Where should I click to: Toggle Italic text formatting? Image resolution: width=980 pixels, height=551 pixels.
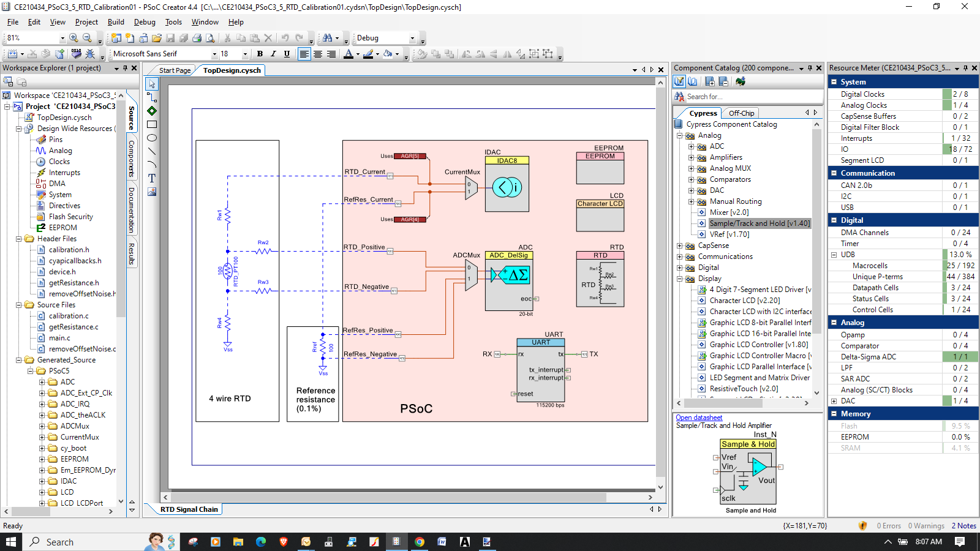click(273, 54)
